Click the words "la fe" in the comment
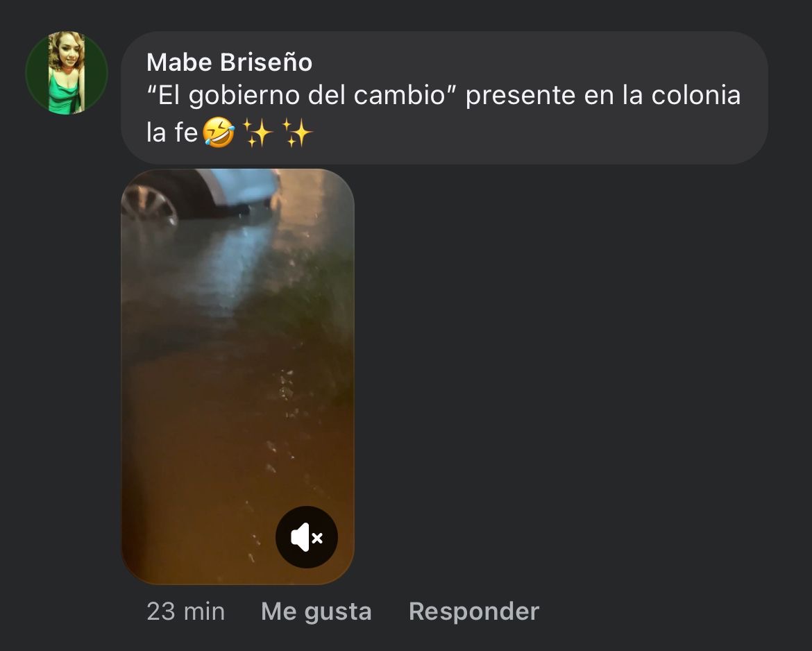Image resolution: width=812 pixels, height=651 pixels. point(172,133)
